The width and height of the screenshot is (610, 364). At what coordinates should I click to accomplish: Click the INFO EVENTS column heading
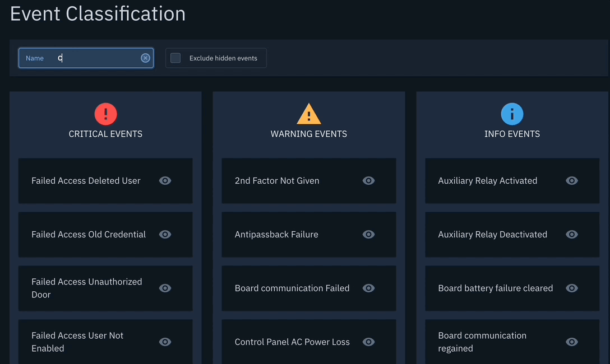pyautogui.click(x=512, y=134)
